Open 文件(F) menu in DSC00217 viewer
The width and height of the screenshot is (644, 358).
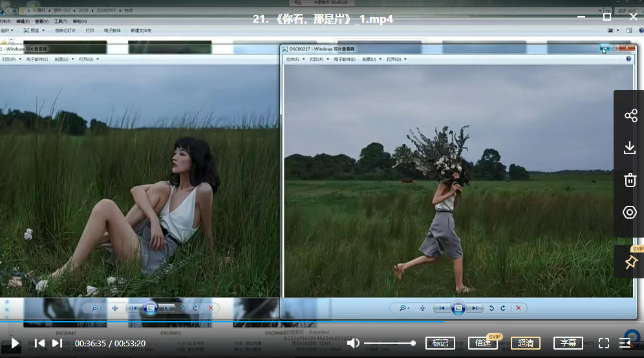295,59
